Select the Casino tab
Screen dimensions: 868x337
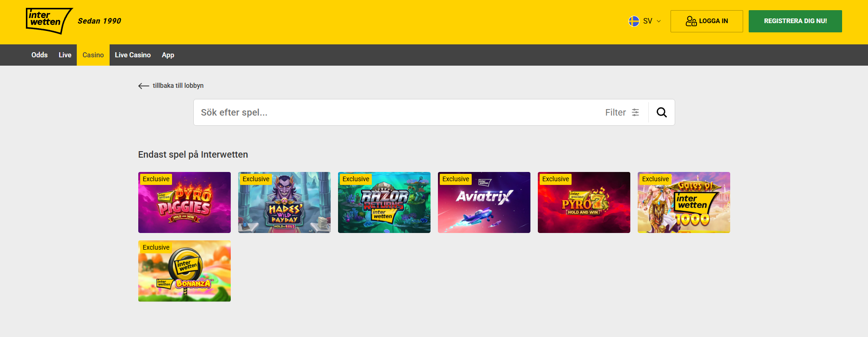(93, 55)
